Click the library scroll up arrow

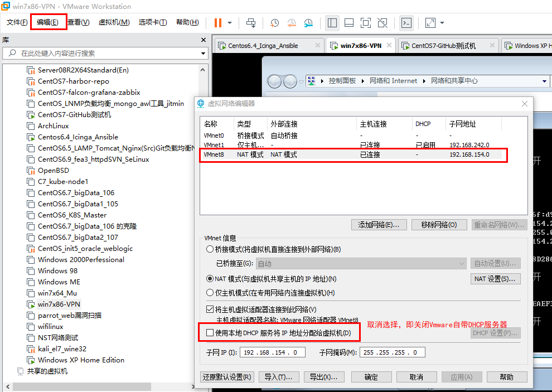[203, 70]
